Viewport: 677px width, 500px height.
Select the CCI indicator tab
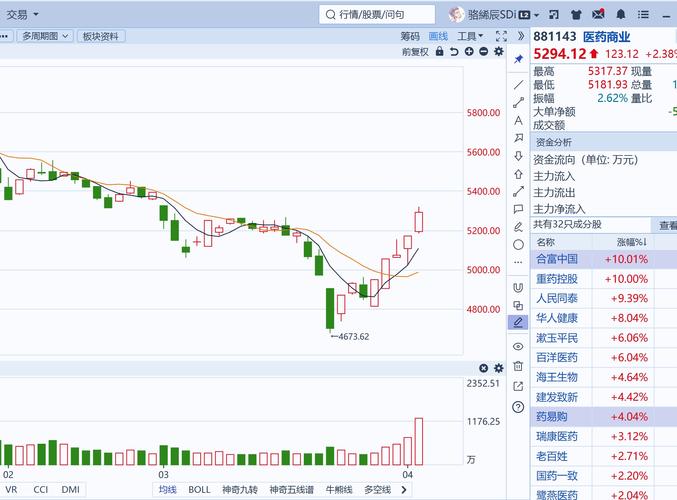41,490
